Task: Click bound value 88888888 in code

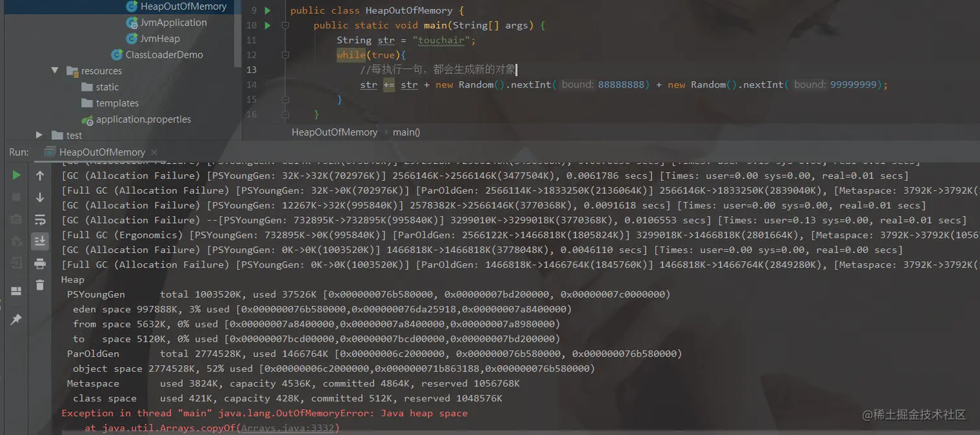Action: pyautogui.click(x=620, y=85)
